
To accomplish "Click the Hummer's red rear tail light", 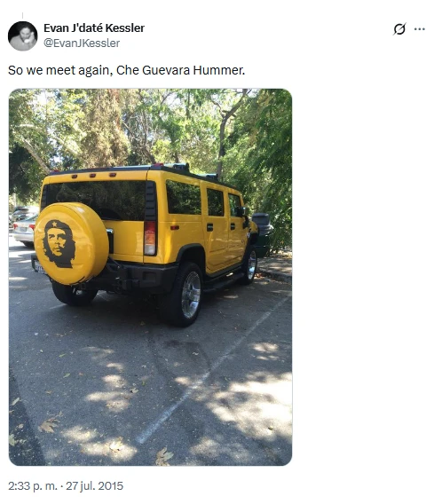I will pos(150,238).
